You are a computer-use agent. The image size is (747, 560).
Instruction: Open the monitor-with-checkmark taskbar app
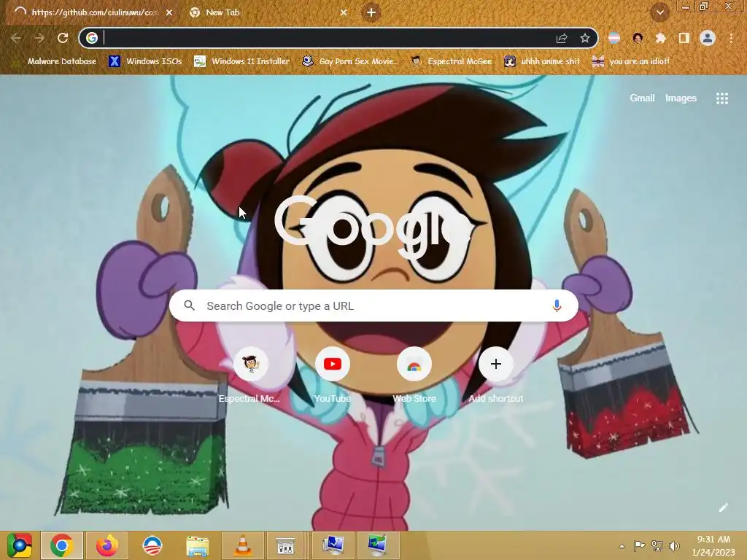pyautogui.click(x=333, y=545)
